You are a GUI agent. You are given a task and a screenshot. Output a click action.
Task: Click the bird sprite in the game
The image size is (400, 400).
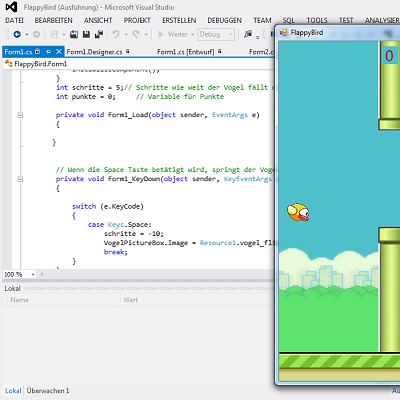tap(298, 213)
